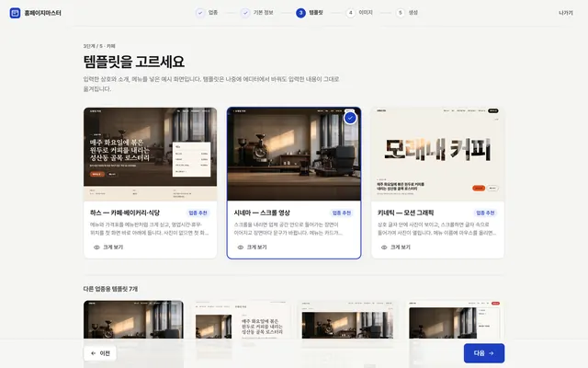Click the eye icon on 시네마 card
The height and width of the screenshot is (368, 588).
(x=241, y=247)
